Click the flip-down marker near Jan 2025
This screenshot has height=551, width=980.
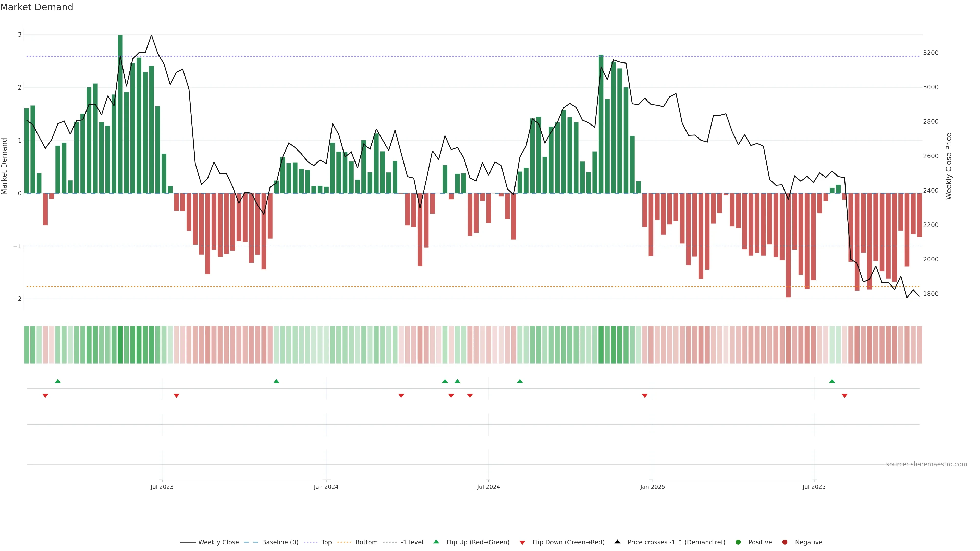pyautogui.click(x=644, y=396)
